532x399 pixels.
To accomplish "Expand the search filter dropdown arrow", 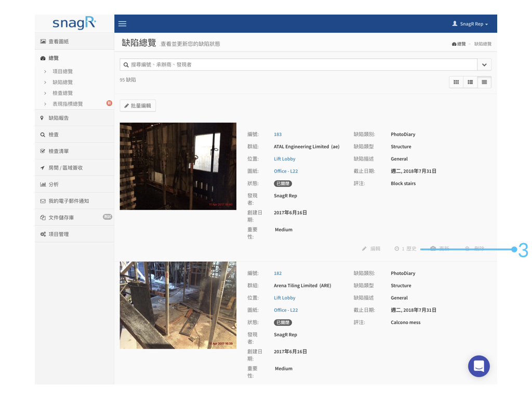I will [484, 64].
